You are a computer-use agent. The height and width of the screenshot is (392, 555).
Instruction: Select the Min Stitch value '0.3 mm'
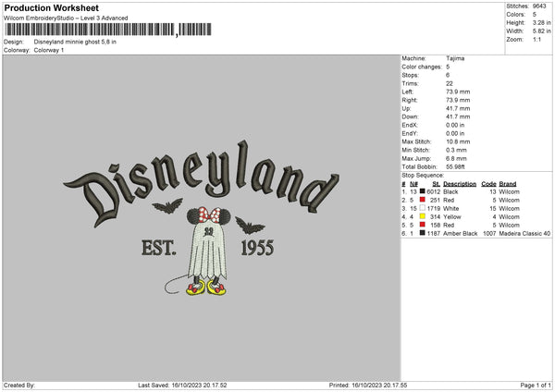pos(456,150)
